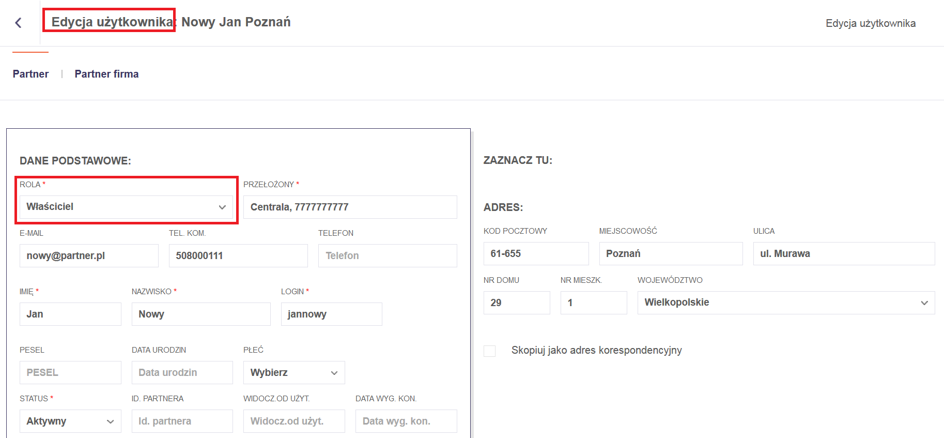Click the back arrow icon

pos(18,23)
